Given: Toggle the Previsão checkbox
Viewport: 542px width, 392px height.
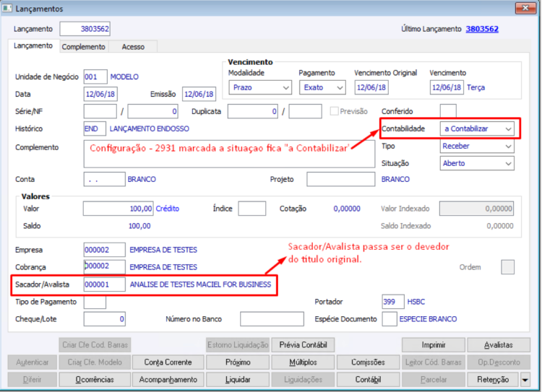Looking at the screenshot, I should 334,111.
